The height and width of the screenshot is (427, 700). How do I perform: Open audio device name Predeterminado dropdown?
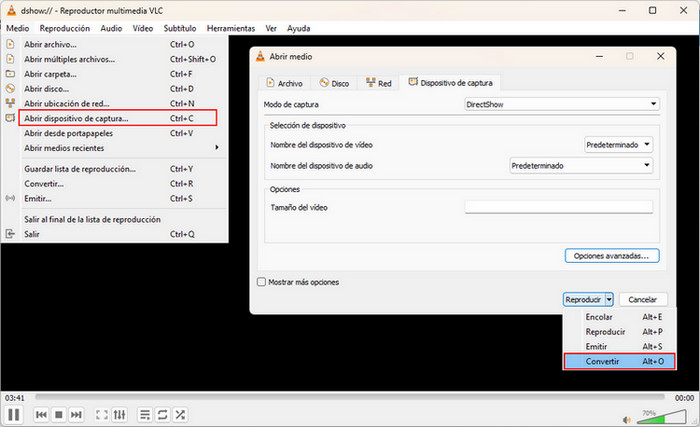point(581,166)
